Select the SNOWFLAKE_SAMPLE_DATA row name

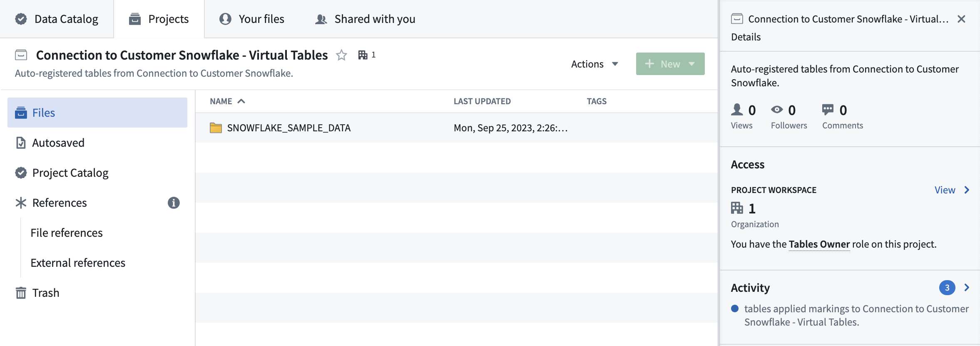(x=289, y=128)
